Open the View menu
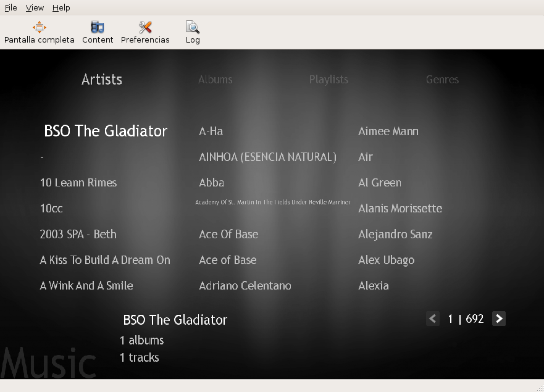The height and width of the screenshot is (392, 544). tap(35, 7)
